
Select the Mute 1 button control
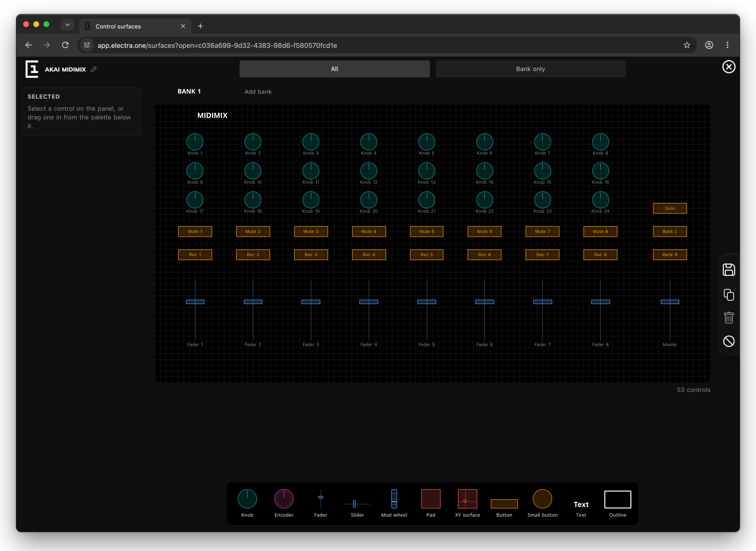(x=195, y=231)
